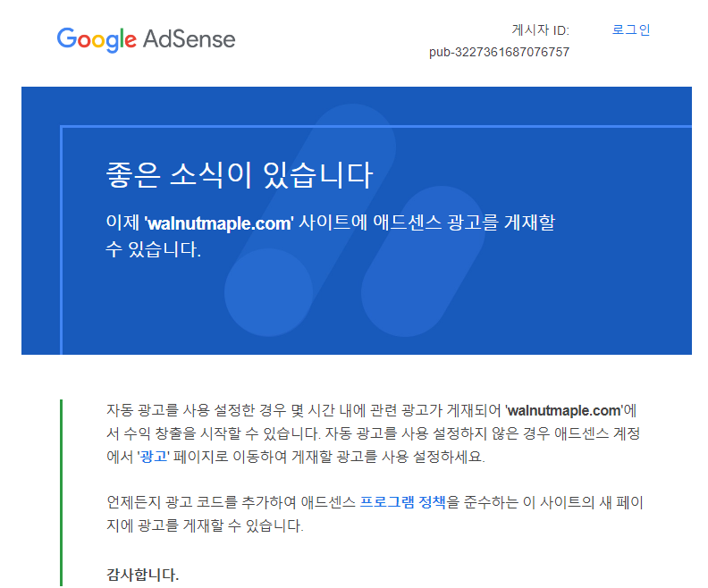Click the Google AdSense logo
Screen dimensions: 708x588
146,39
